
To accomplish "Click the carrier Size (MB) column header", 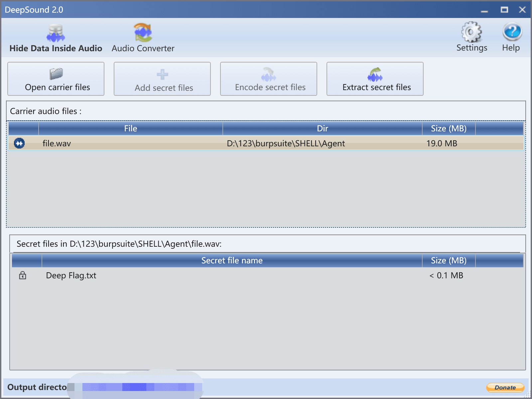I will [x=449, y=129].
